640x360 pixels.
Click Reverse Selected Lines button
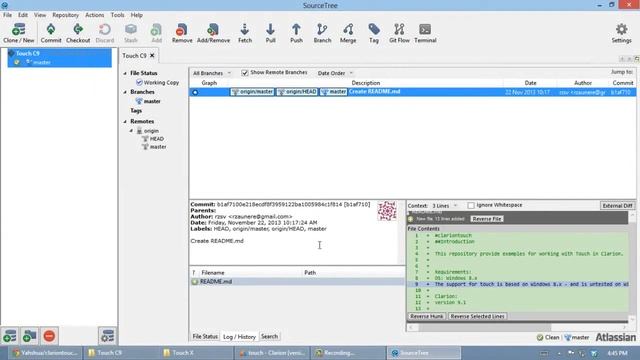point(478,316)
